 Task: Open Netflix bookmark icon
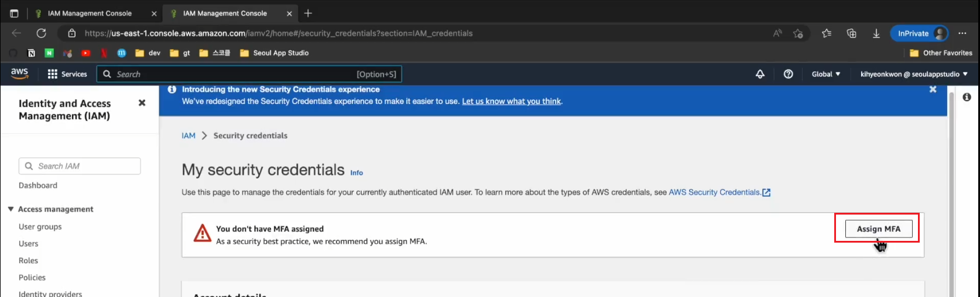pyautogui.click(x=104, y=53)
